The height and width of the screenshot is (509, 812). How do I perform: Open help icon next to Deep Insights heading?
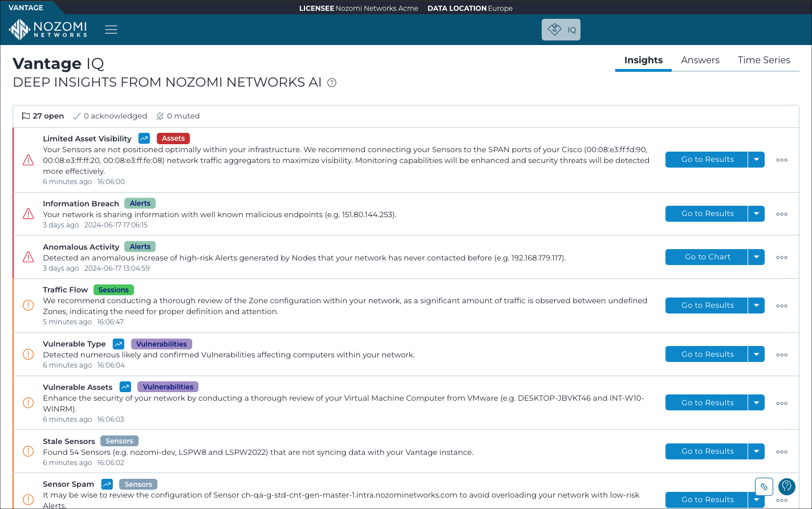332,83
